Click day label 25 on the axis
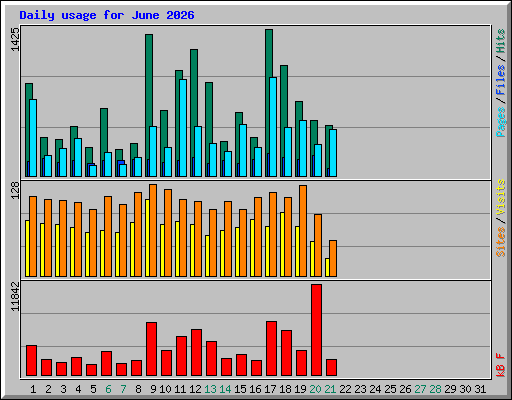512x400 pixels. 390,389
